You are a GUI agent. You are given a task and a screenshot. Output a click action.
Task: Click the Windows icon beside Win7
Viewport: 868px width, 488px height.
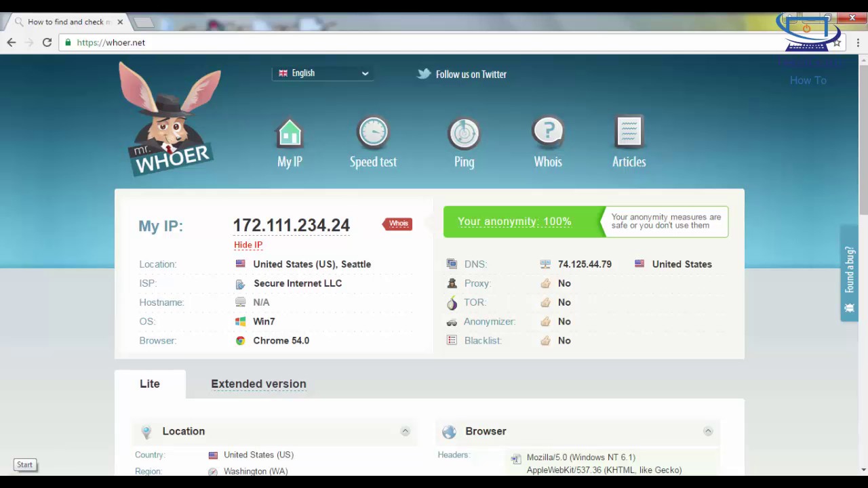pyautogui.click(x=240, y=321)
